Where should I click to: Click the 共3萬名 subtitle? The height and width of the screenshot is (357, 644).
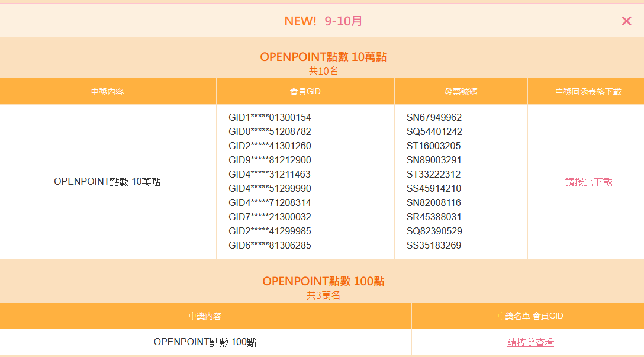pyautogui.click(x=323, y=295)
